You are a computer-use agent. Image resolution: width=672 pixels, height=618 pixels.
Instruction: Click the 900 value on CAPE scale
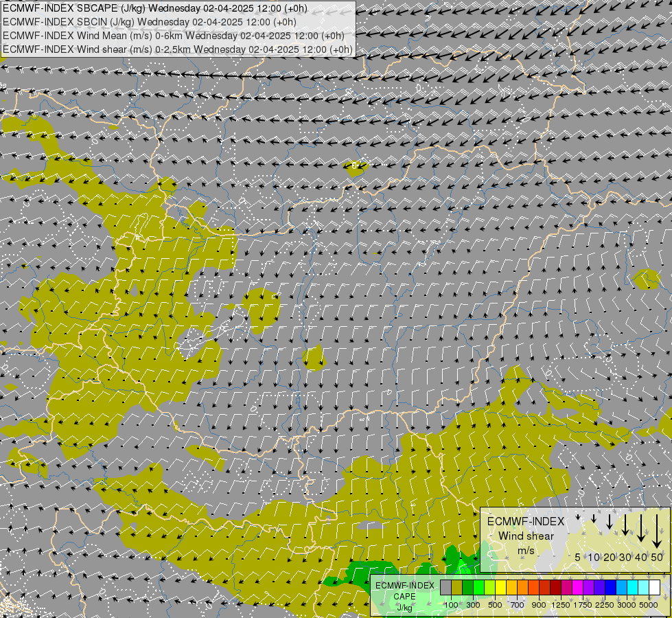click(x=539, y=605)
